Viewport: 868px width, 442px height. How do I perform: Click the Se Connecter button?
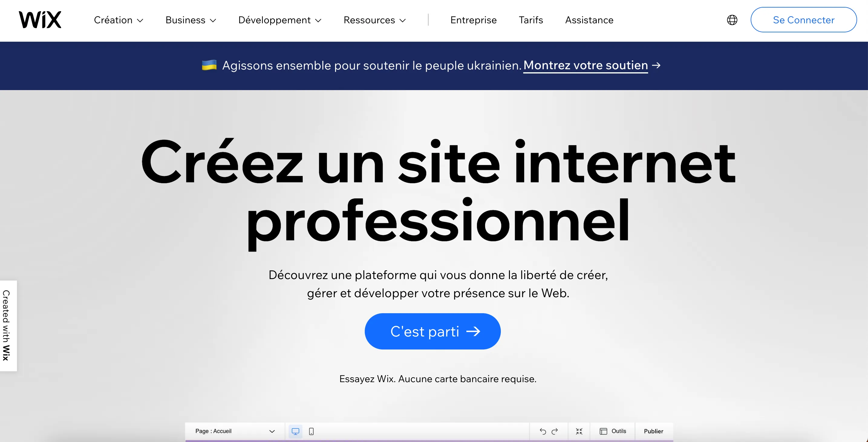point(804,20)
